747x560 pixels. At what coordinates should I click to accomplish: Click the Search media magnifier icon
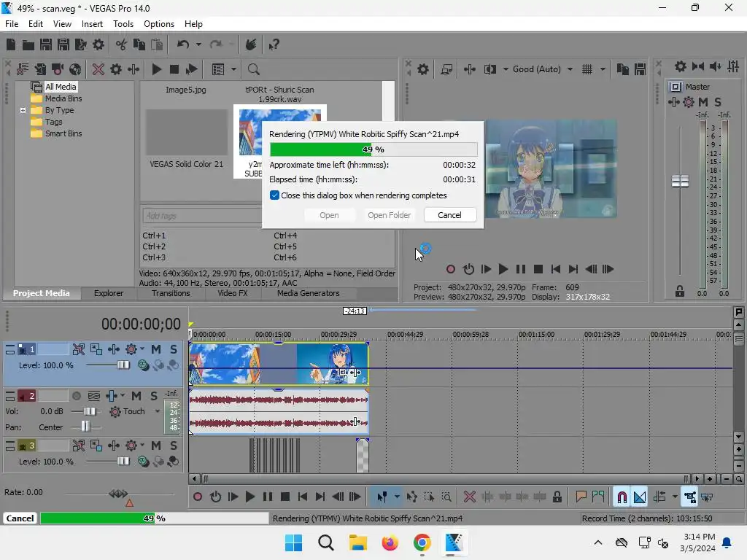[x=253, y=69]
